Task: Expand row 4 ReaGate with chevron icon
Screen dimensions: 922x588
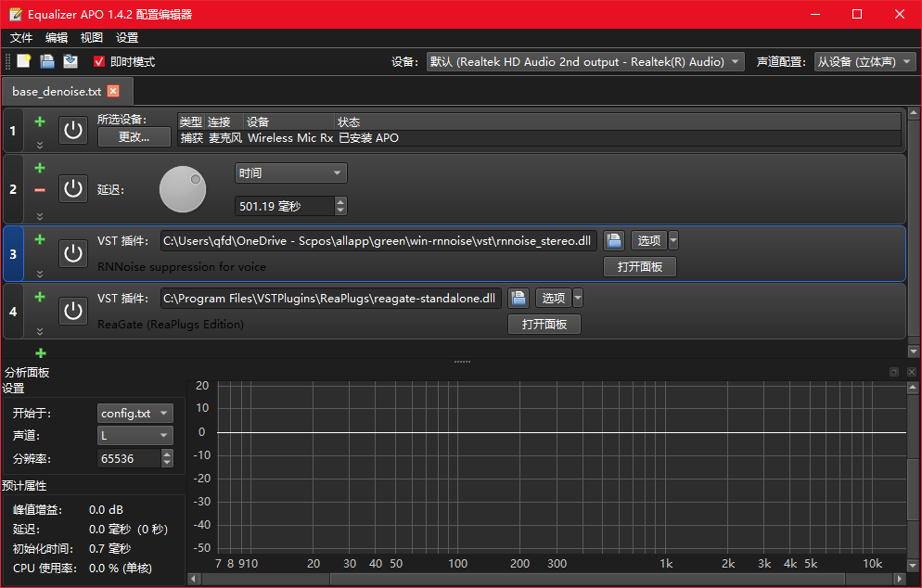Action: pos(40,332)
